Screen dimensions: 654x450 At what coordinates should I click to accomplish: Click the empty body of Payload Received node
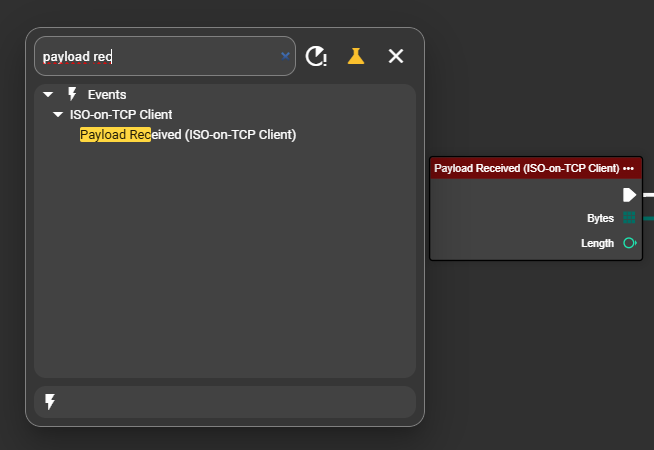click(500, 220)
